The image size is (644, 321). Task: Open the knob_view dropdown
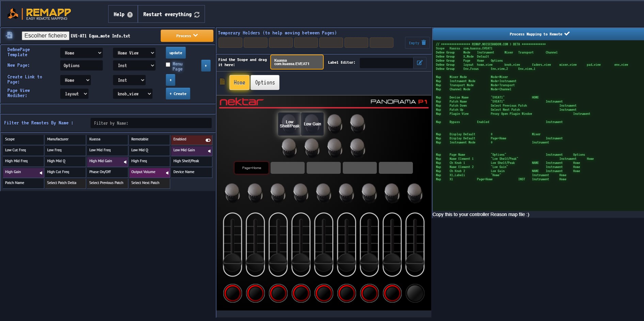(132, 94)
